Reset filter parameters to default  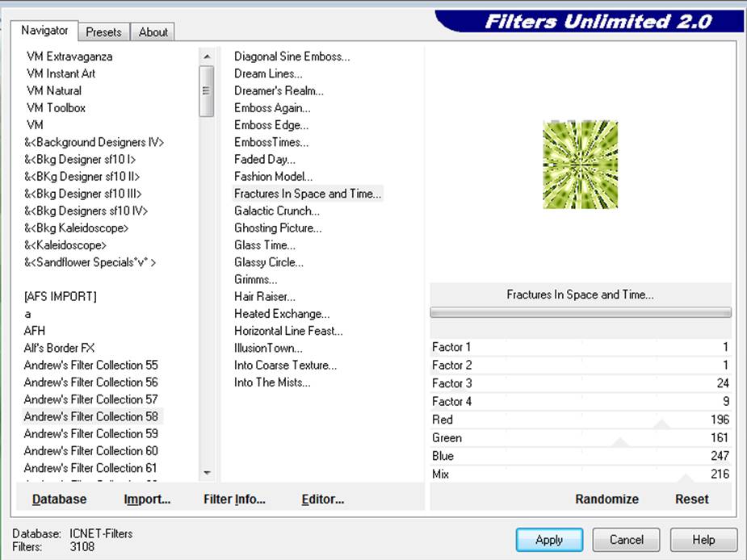click(x=691, y=499)
